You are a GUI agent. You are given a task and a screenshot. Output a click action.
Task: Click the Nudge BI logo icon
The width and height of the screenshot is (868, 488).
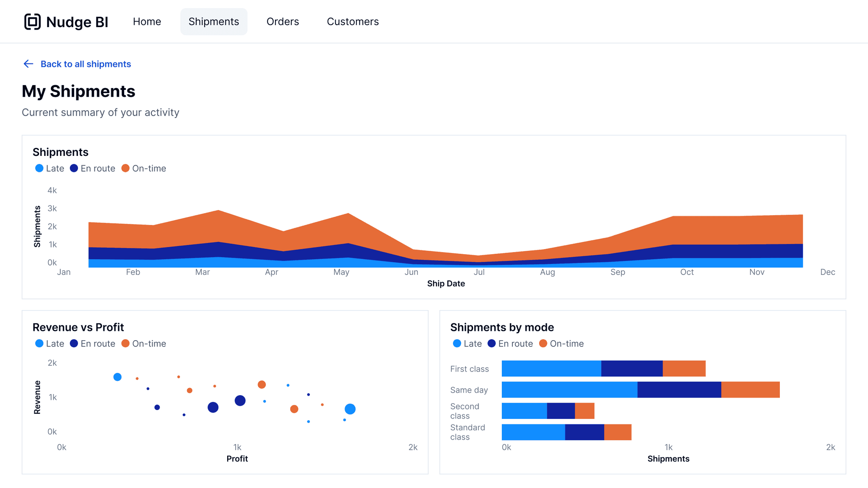click(32, 22)
